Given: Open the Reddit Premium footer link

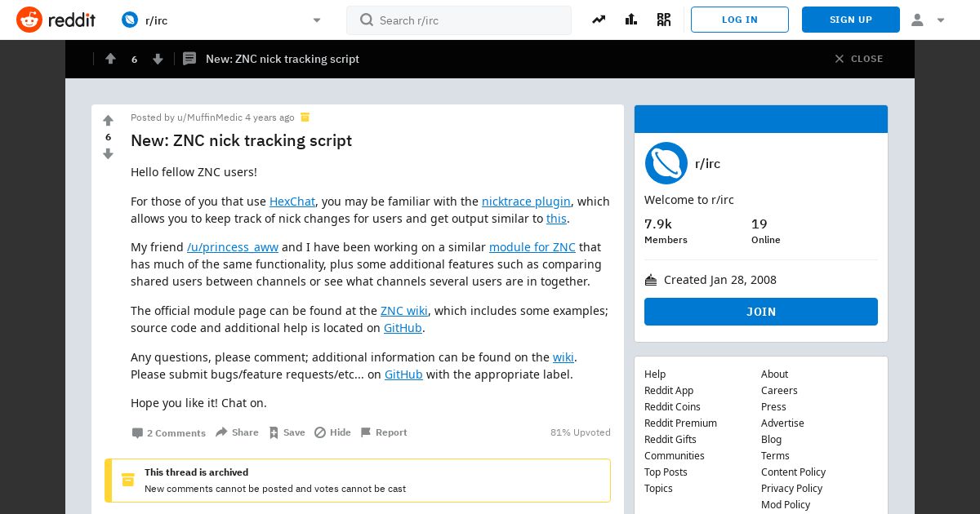Looking at the screenshot, I should pos(680,423).
